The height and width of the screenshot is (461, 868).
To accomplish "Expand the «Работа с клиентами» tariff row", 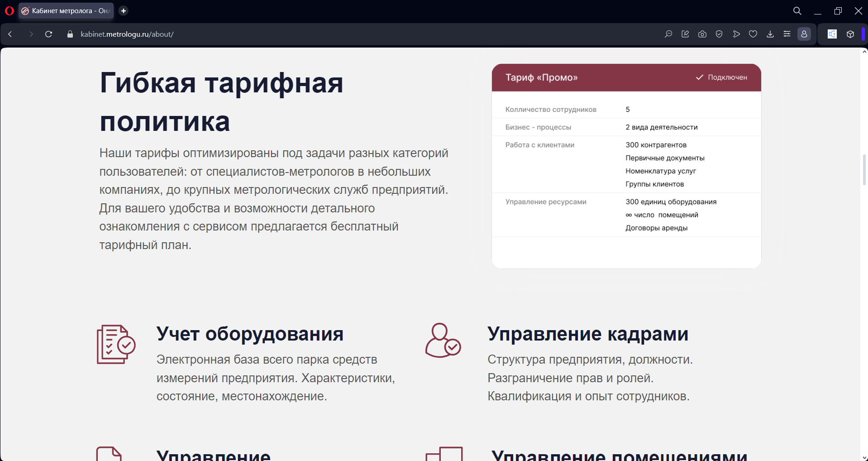I will (539, 145).
